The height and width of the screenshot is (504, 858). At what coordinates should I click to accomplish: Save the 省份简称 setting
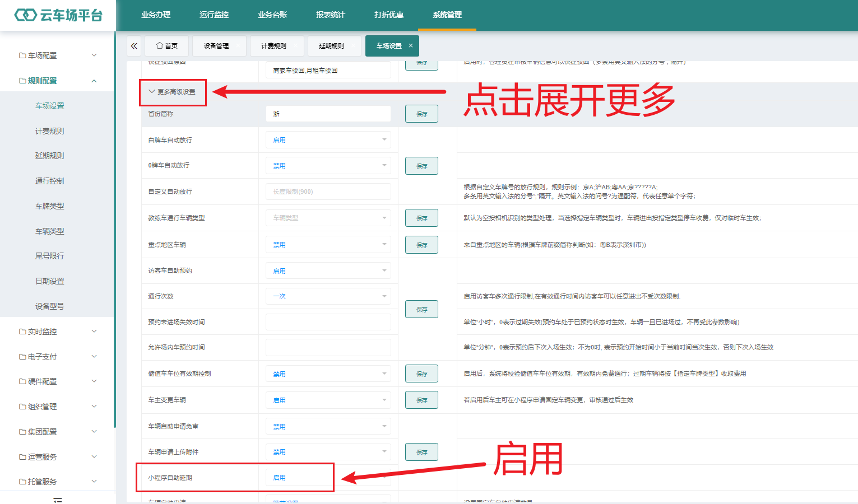coord(421,114)
